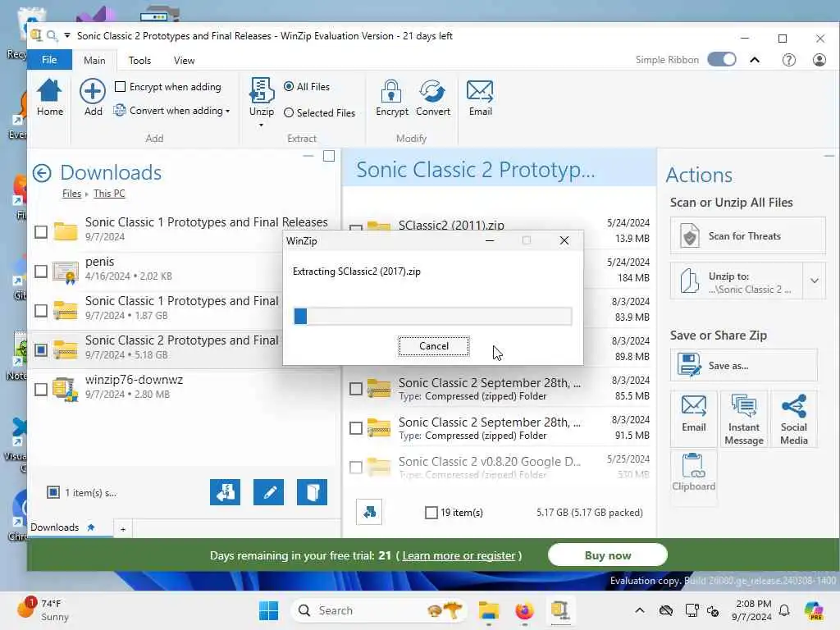Image resolution: width=840 pixels, height=630 pixels.
Task: Open the notifications bell icon
Action: [783, 610]
